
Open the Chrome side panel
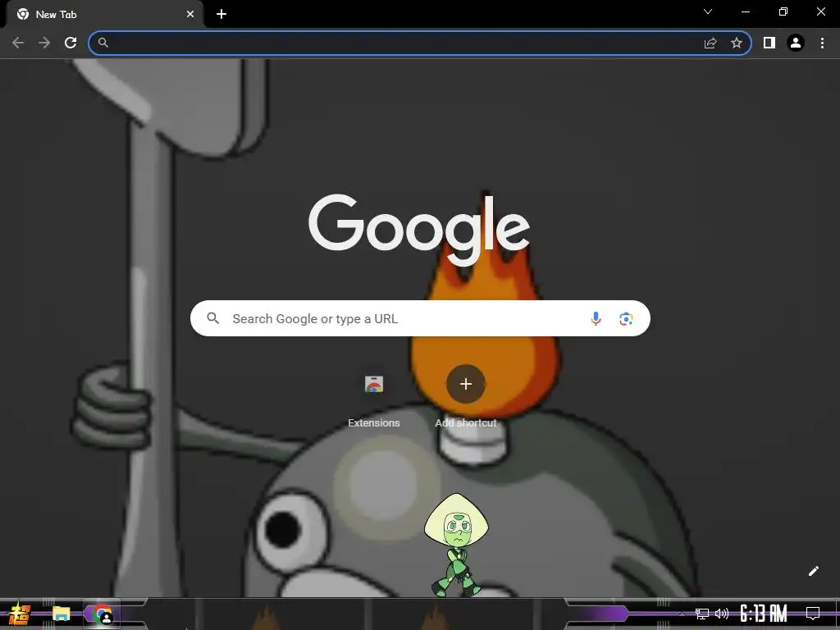pos(769,43)
